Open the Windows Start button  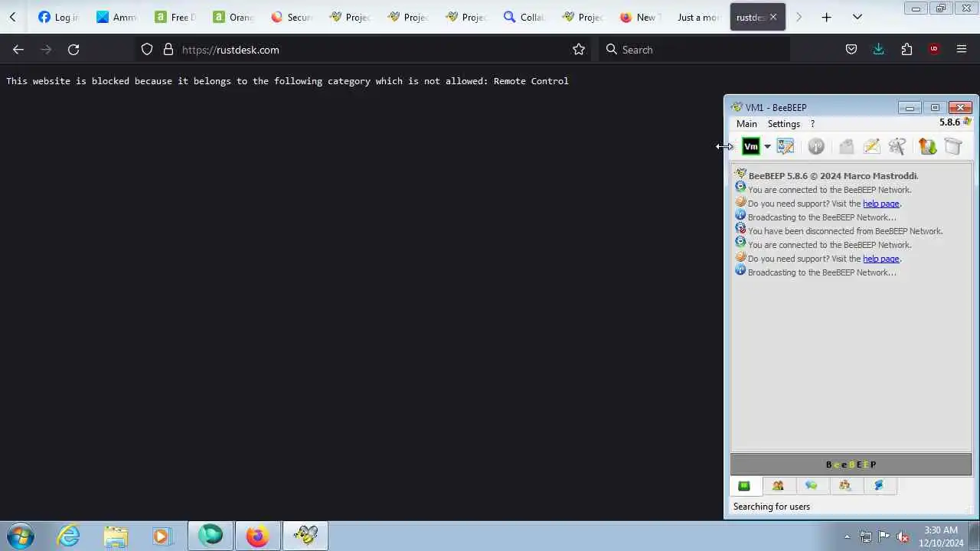(21, 536)
